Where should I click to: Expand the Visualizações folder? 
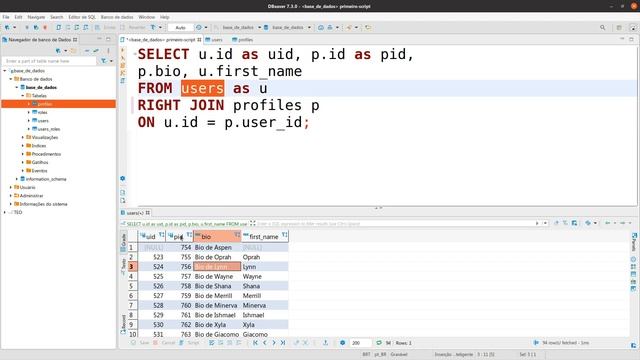pos(23,138)
